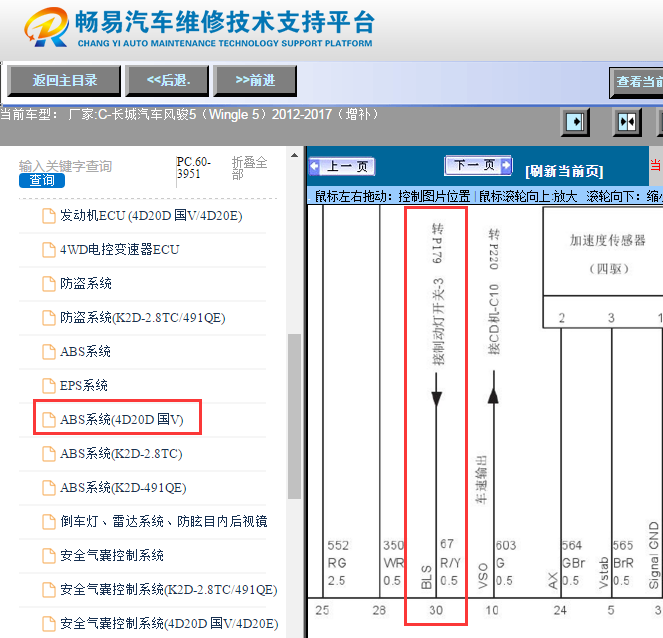The width and height of the screenshot is (663, 638).
Task: Click the left arrow icon in 上一页
Action: click(315, 167)
